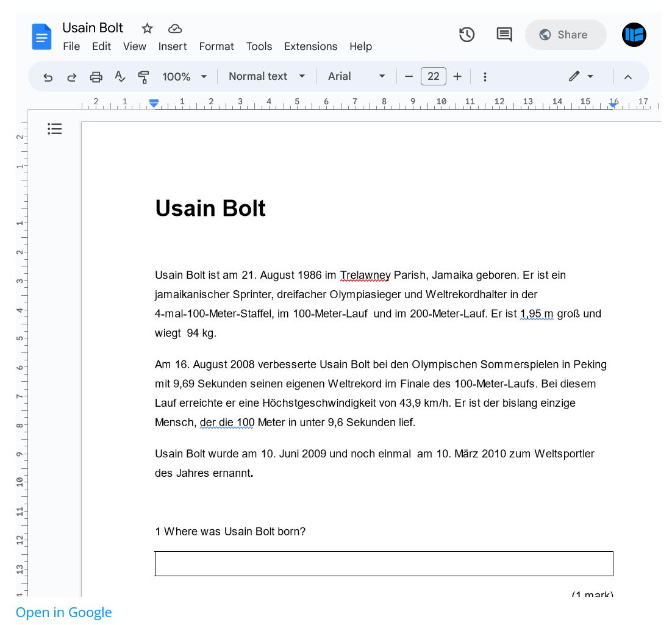
Task: Open the Extensions menu
Action: pos(310,46)
